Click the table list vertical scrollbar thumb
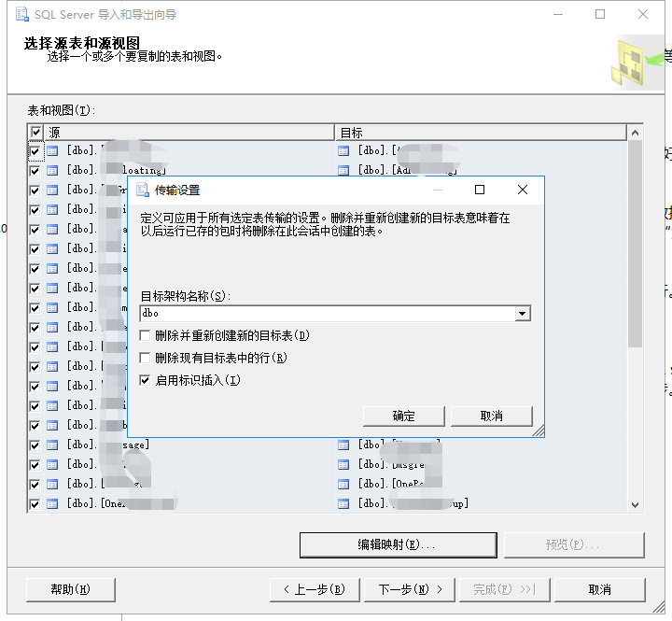This screenshot has height=621, width=672. click(636, 244)
